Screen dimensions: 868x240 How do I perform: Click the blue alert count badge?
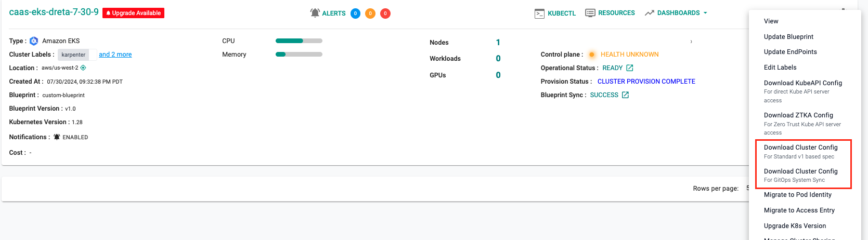355,14
